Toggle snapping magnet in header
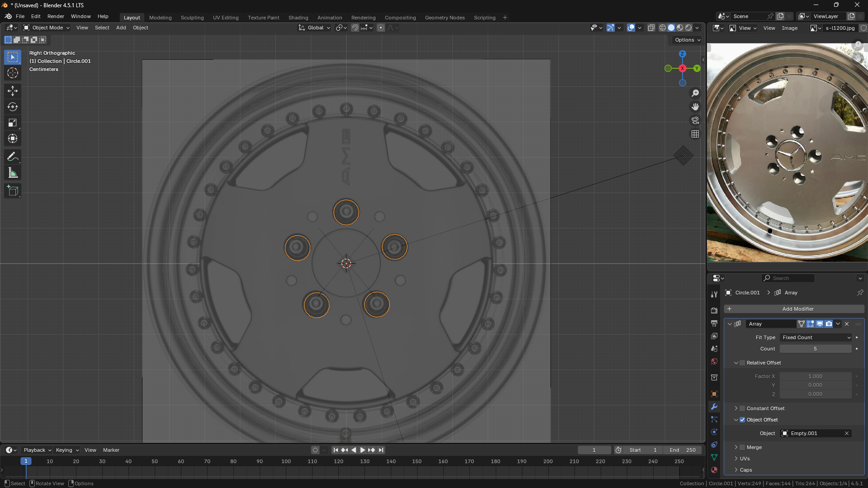Viewport: 868px width, 488px height. 355,28
